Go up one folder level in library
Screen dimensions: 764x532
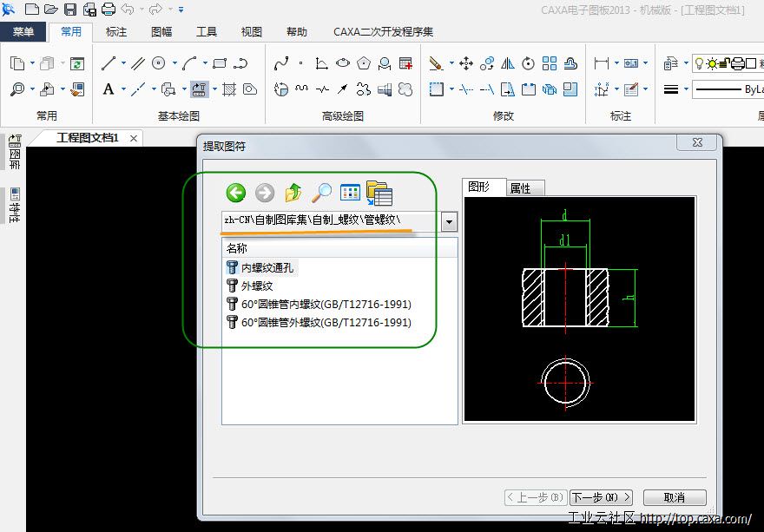pos(293,193)
